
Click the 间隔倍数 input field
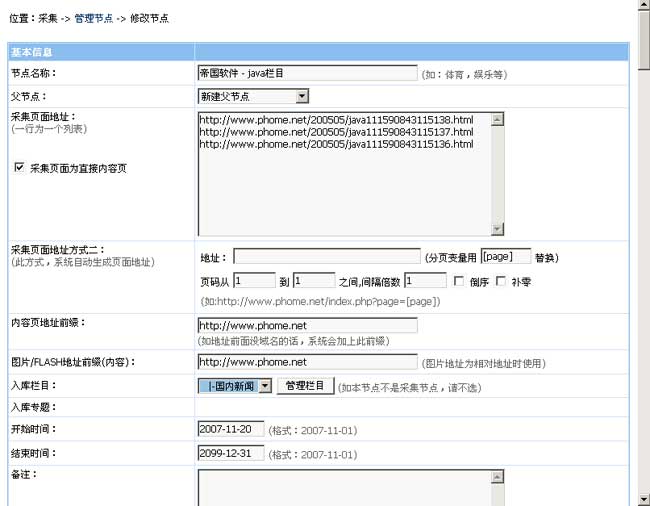[x=425, y=281]
